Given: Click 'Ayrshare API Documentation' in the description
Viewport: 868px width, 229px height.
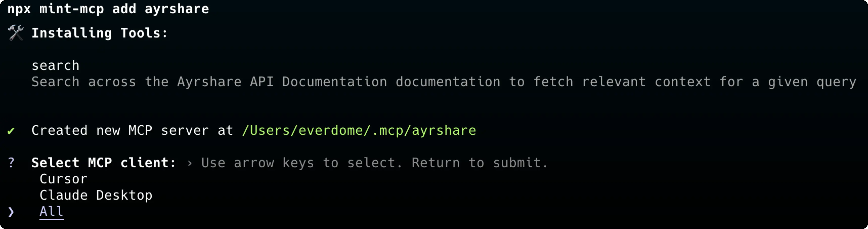Looking at the screenshot, I should click(282, 82).
